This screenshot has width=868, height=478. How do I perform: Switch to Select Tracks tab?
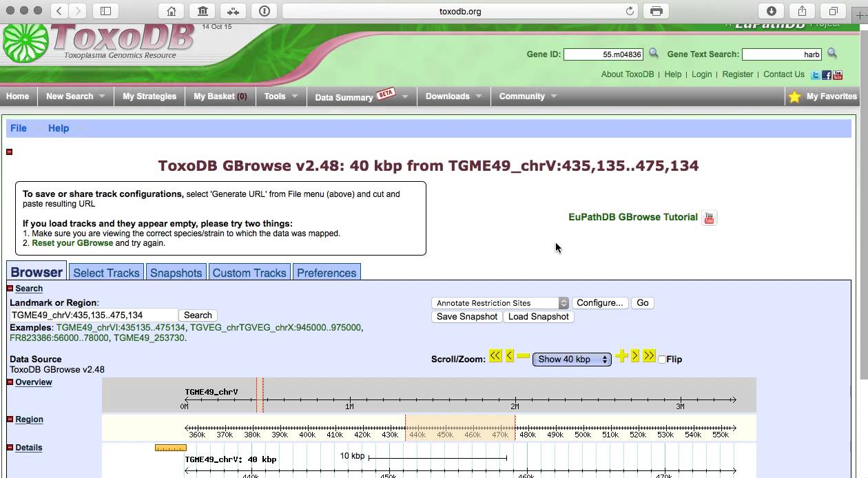pyautogui.click(x=106, y=272)
